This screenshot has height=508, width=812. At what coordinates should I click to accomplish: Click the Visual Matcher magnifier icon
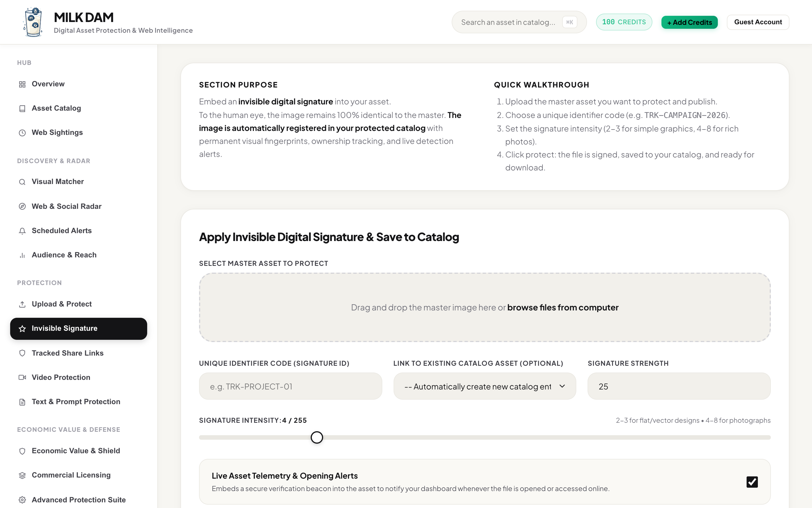pyautogui.click(x=22, y=182)
